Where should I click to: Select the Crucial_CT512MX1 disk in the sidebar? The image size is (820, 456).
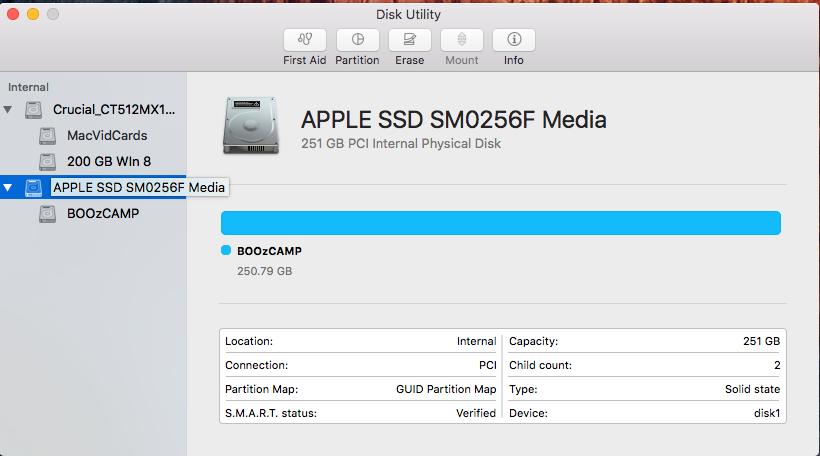pos(113,110)
